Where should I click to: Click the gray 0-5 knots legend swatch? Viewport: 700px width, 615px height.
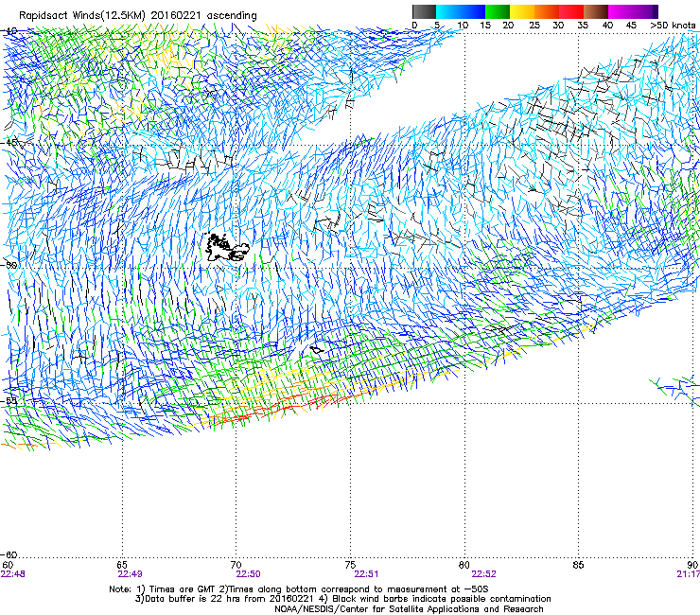(424, 11)
